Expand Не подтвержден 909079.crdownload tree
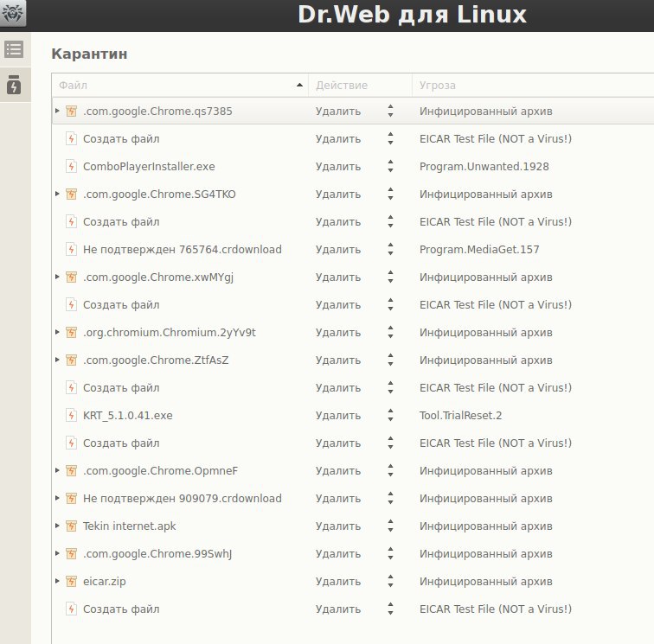 point(58,498)
